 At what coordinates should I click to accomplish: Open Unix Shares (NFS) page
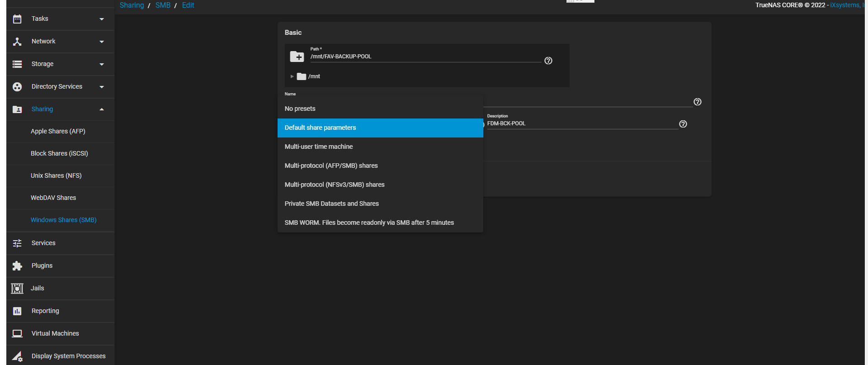pos(56,175)
